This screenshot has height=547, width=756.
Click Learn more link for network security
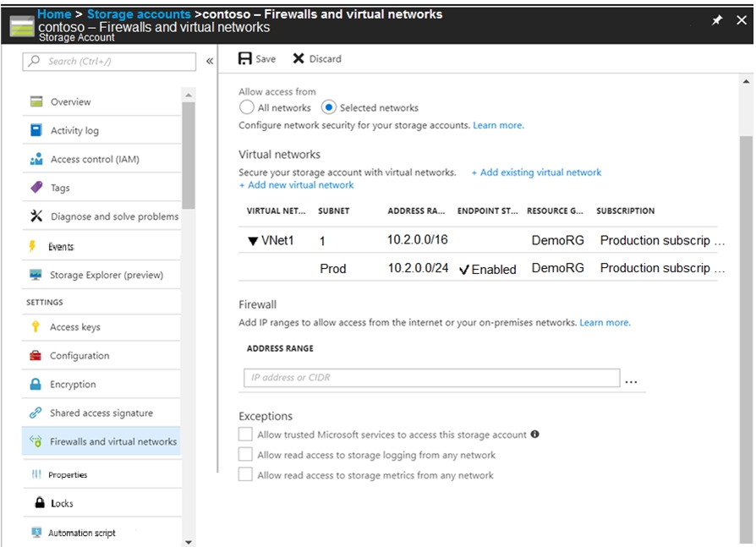(x=499, y=125)
